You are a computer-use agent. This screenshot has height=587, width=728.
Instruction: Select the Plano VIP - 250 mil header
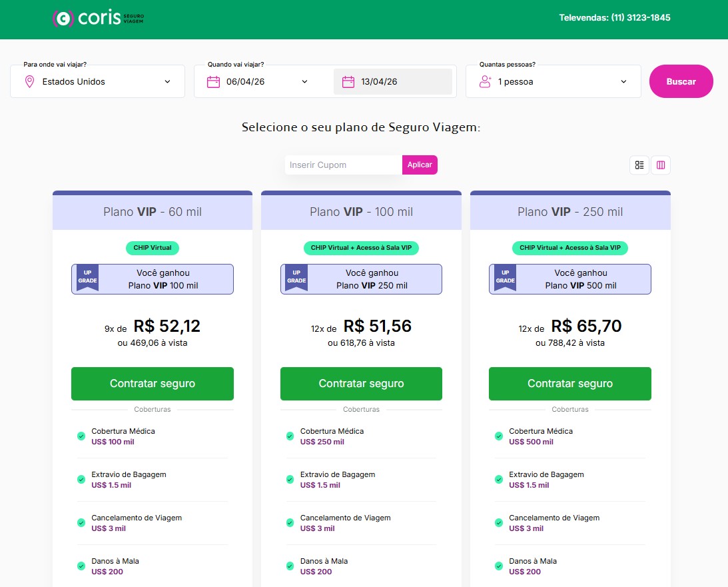pyautogui.click(x=570, y=212)
